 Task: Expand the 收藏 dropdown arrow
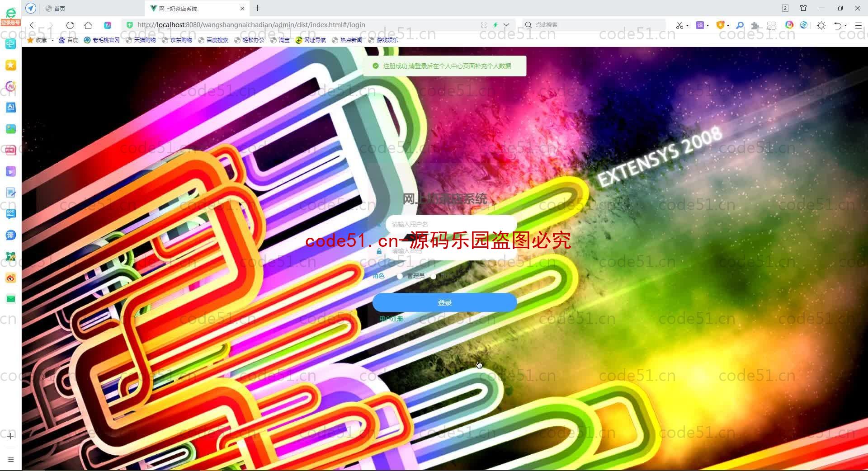(52, 40)
